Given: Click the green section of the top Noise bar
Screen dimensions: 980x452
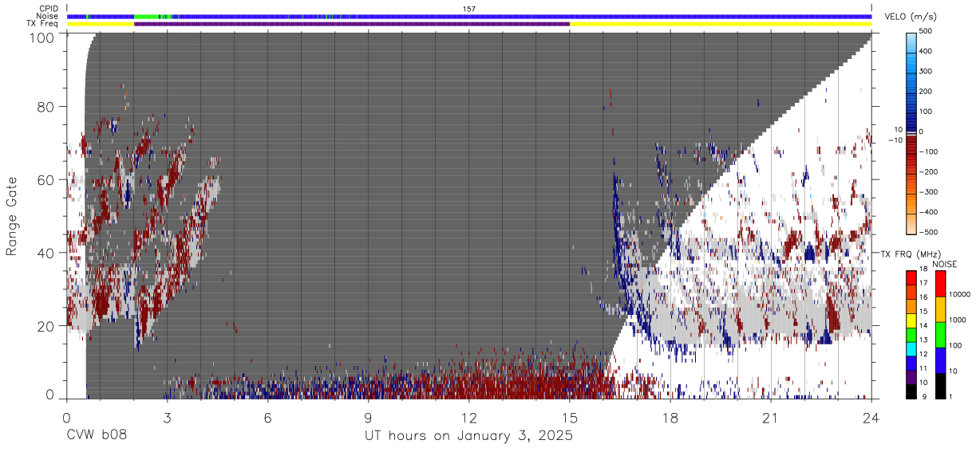Looking at the screenshot, I should pyautogui.click(x=145, y=16).
